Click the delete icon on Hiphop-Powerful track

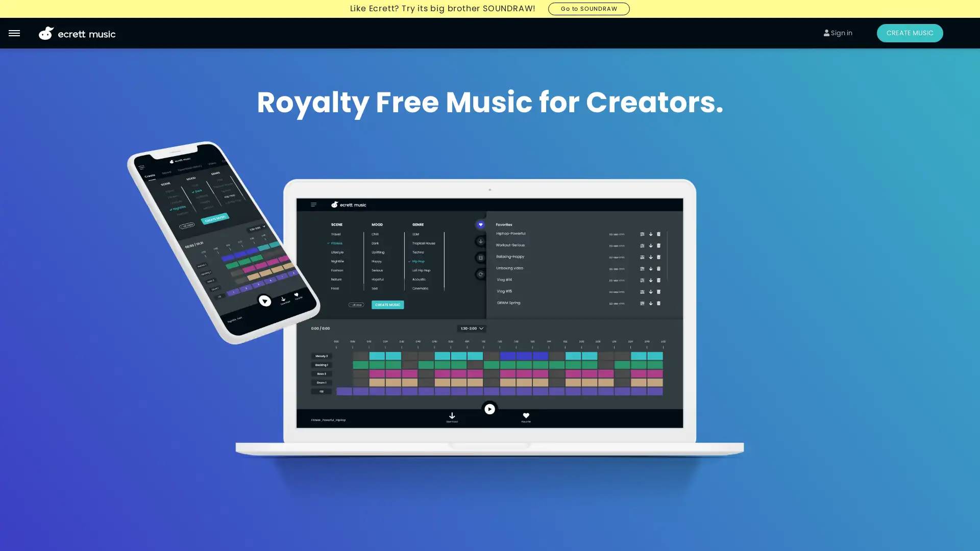[x=658, y=234]
